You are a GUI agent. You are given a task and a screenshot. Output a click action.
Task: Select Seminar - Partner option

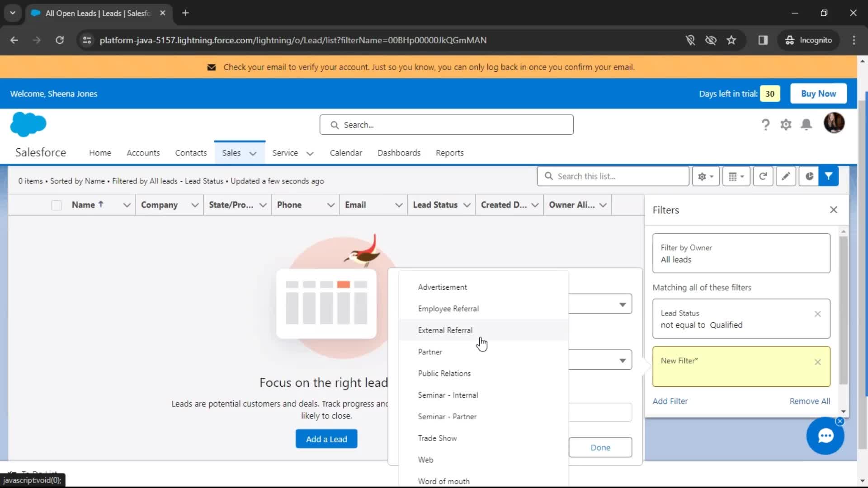tap(483, 417)
